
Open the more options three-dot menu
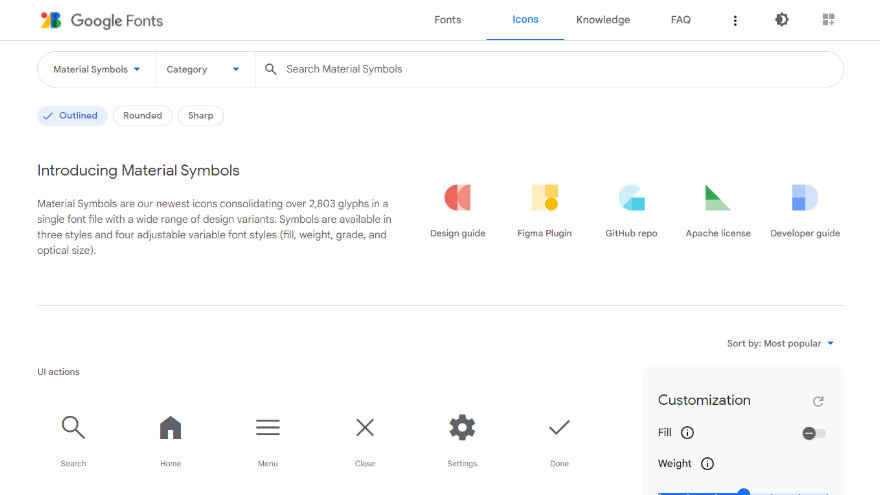pos(736,20)
